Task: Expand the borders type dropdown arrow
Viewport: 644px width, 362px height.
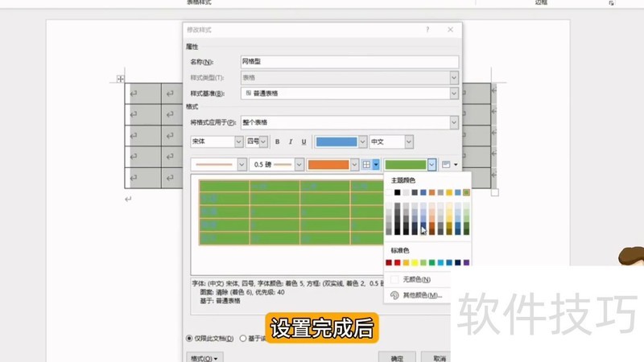Action: click(x=376, y=165)
